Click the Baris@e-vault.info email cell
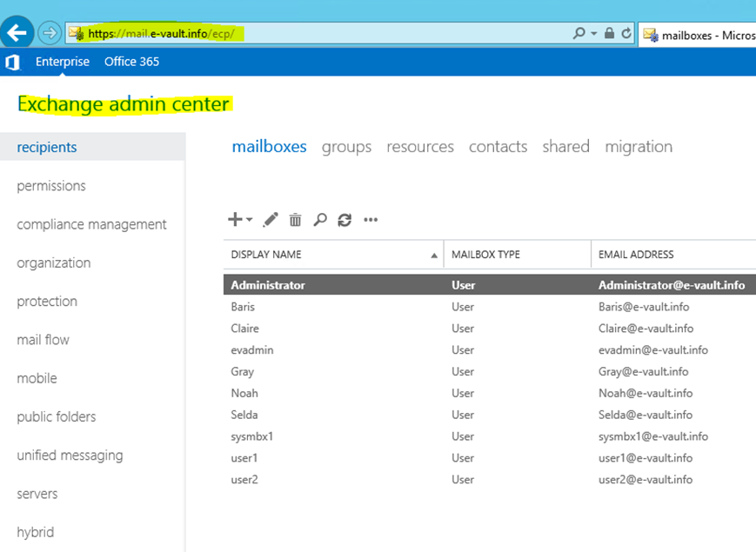Screen dimensions: 756x552 tap(644, 307)
